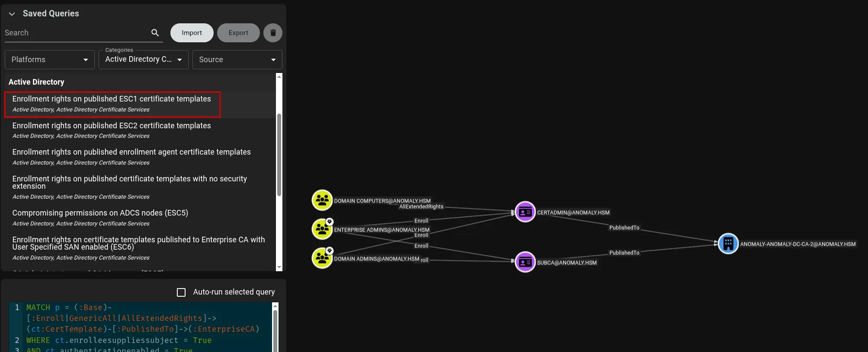868x352 pixels.
Task: Open the Categories dropdown
Action: [144, 60]
